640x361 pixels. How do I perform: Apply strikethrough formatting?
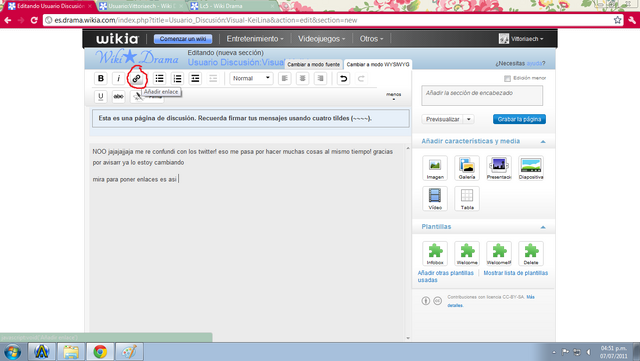coord(118,96)
